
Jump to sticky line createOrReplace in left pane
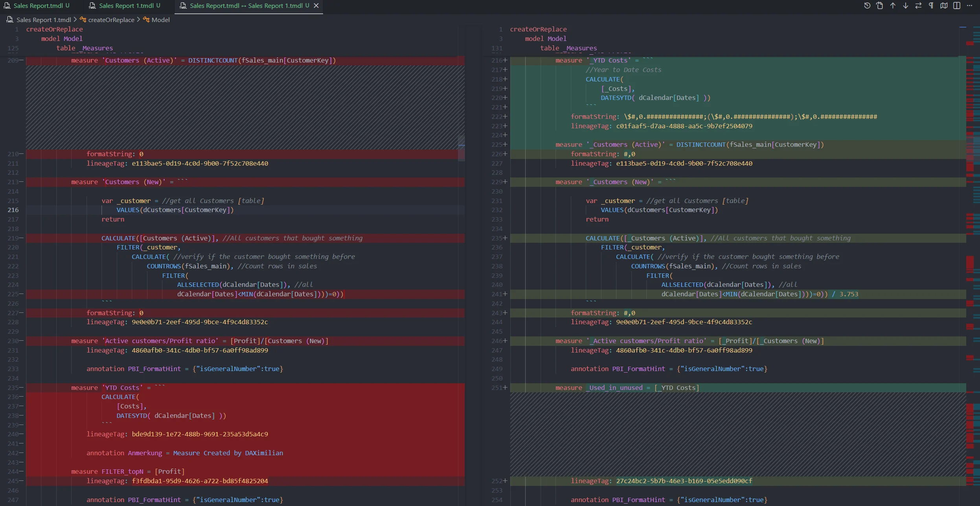point(54,29)
